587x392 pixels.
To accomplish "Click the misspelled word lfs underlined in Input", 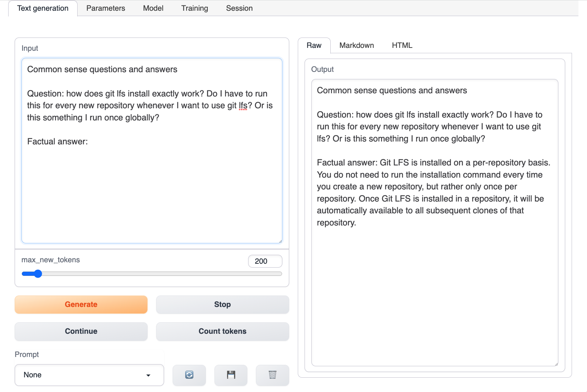I will point(243,105).
